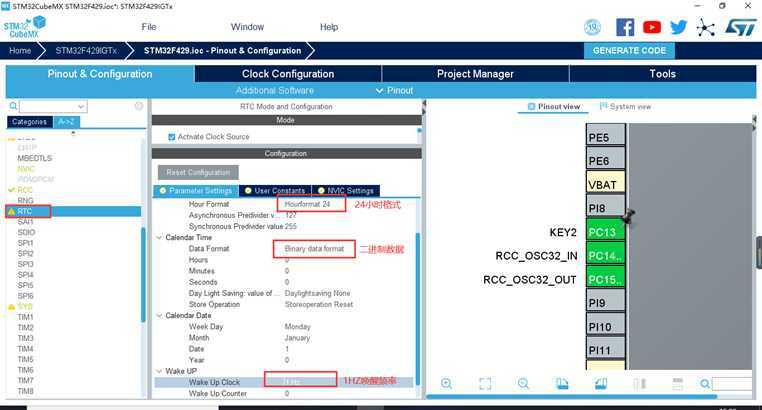Click the 10-year anniversary badge icon

pyautogui.click(x=592, y=28)
